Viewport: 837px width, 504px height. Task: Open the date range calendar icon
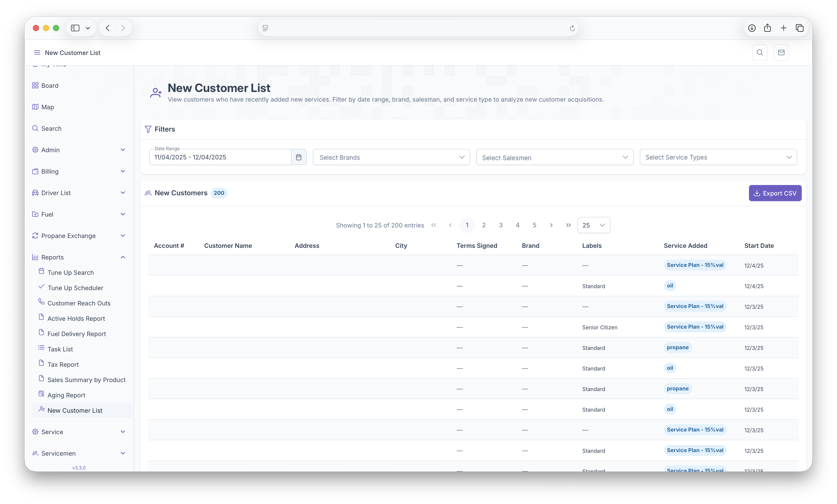(298, 157)
